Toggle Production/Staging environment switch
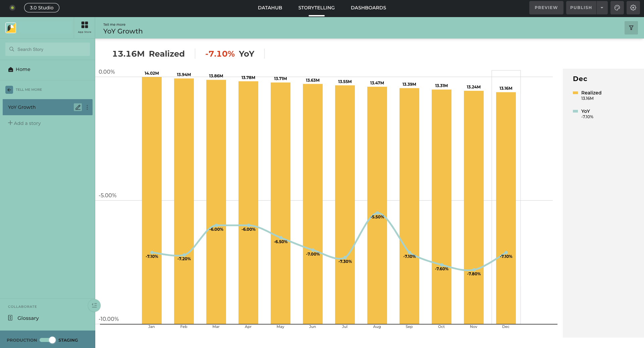Image resolution: width=644 pixels, height=348 pixels. (x=48, y=340)
